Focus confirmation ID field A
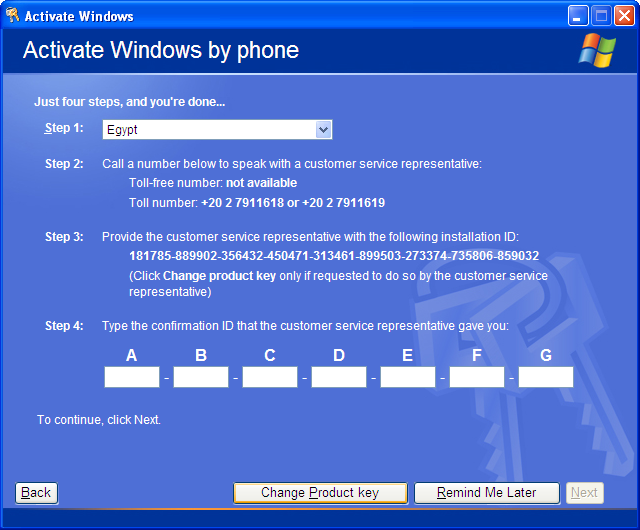640x530 pixels. 132,377
